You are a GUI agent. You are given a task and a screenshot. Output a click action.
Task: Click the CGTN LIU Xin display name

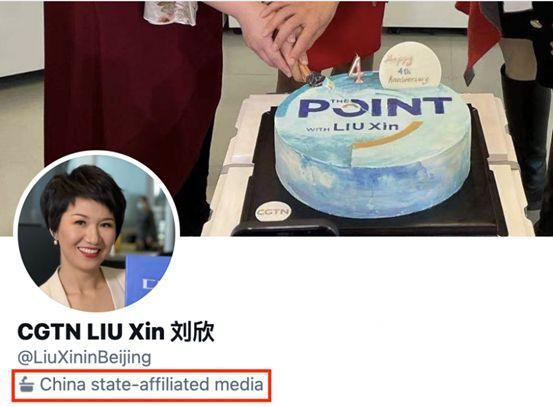[91, 332]
